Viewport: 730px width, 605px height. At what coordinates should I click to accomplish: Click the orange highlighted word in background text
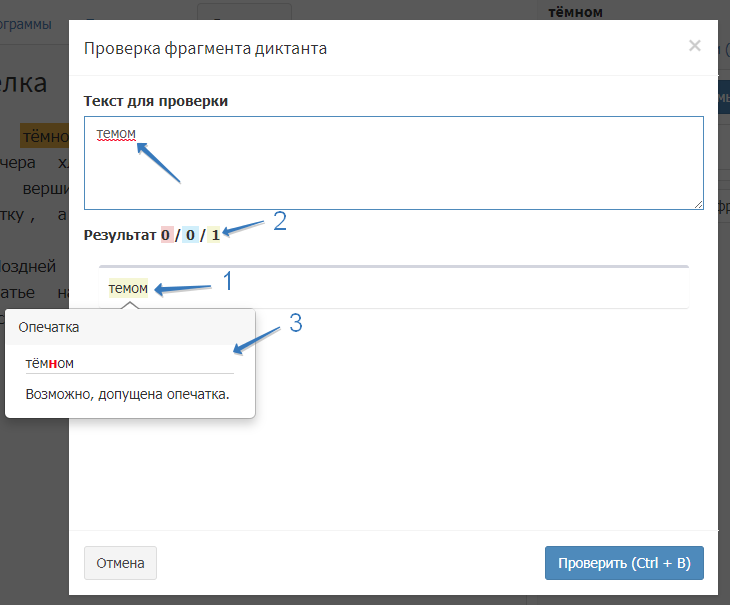tap(45, 136)
